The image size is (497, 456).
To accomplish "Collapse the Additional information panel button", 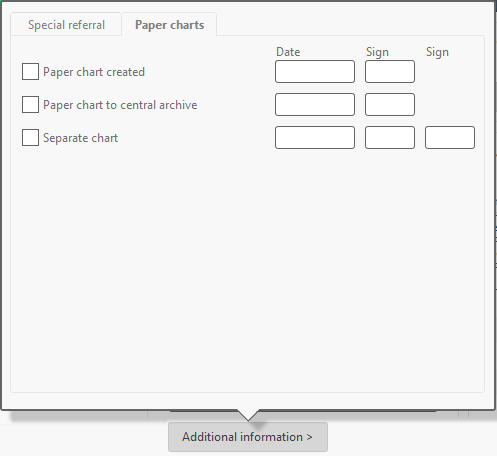I will pos(248,437).
